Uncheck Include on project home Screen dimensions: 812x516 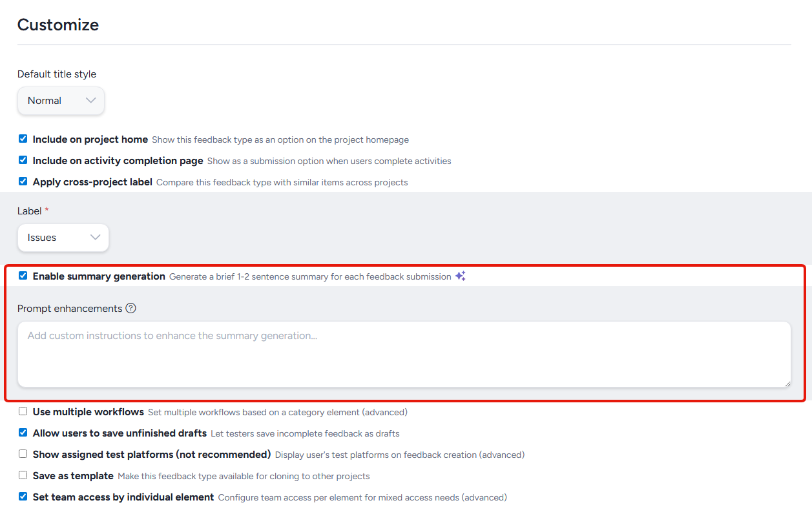click(x=23, y=139)
